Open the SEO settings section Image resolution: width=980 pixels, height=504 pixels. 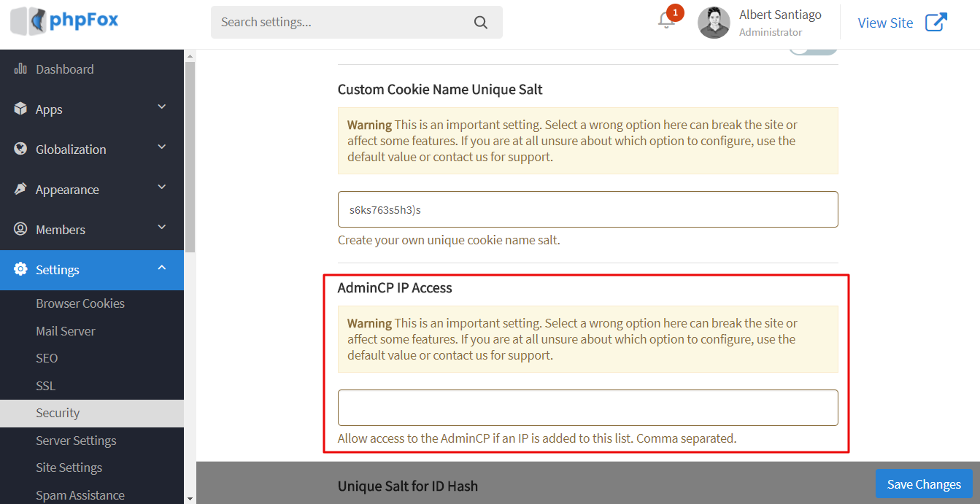click(46, 357)
